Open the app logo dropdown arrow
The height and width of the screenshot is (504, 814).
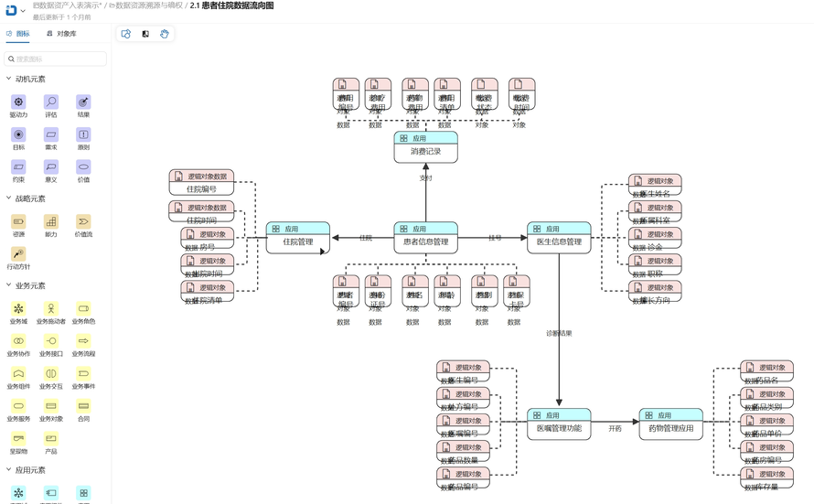23,11
